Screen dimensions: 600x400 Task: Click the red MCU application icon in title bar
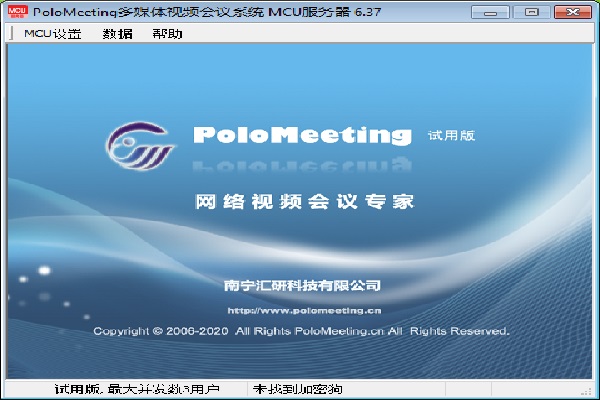pos(16,11)
